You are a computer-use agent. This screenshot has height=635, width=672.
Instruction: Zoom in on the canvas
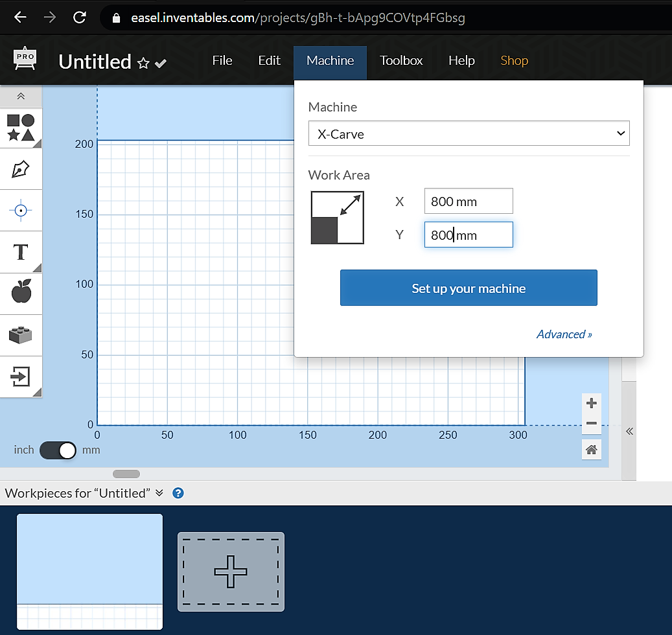pos(592,403)
